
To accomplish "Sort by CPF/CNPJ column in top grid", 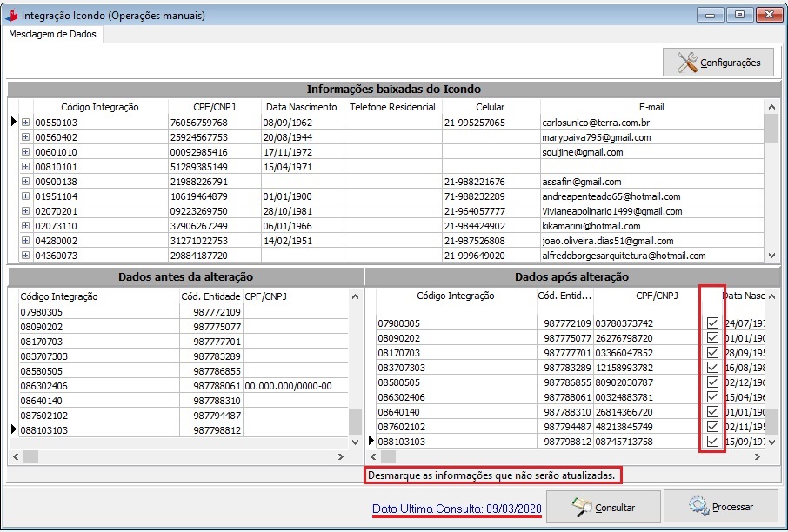I will coord(214,107).
